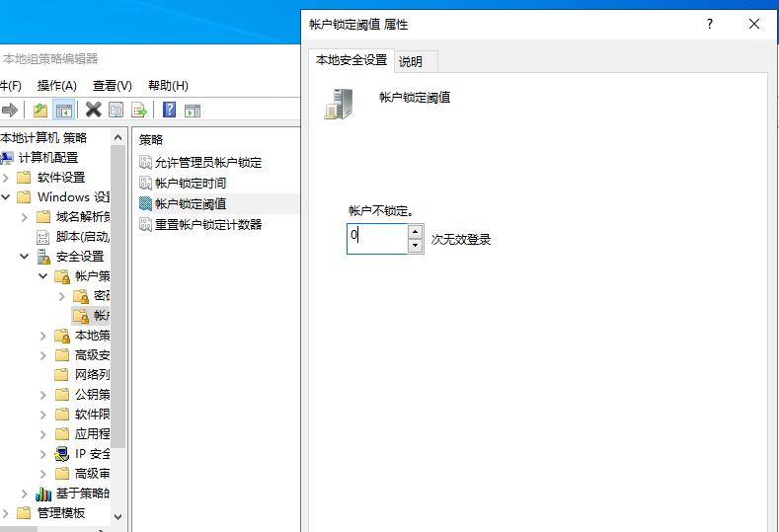779x532 pixels.
Task: Collapse the 帐户策略 tree node
Action: coord(43,276)
